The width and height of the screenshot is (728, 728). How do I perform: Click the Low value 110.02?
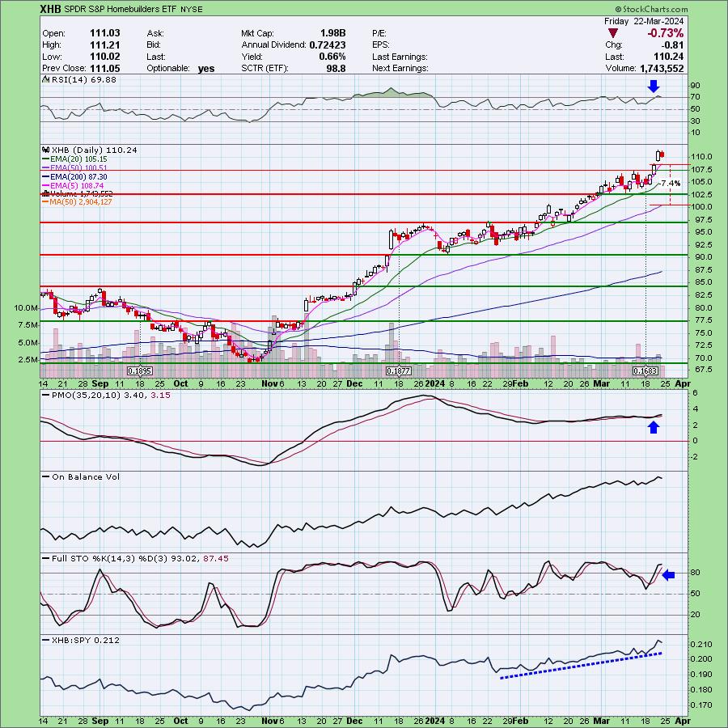click(104, 57)
